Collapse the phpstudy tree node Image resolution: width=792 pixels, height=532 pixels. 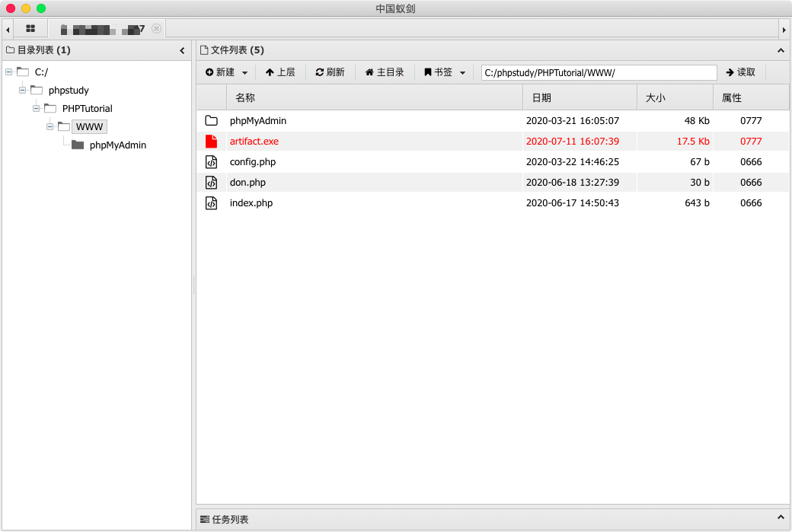pos(22,90)
